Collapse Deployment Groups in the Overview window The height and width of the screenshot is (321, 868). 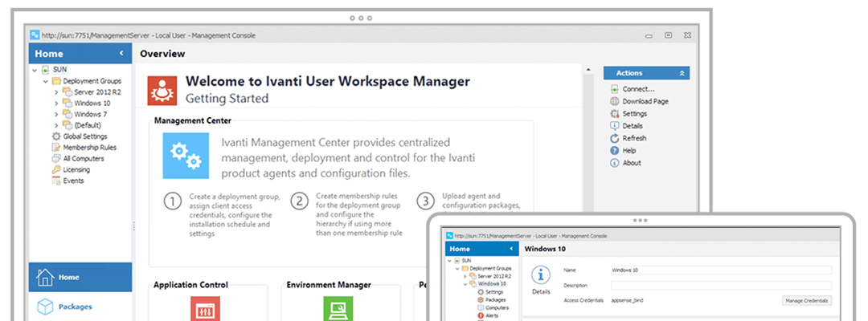click(45, 81)
